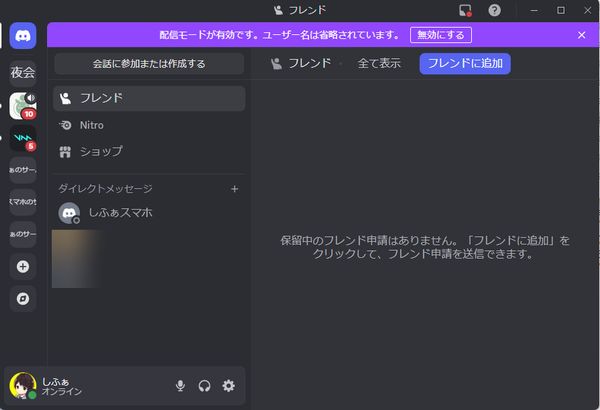Open the 夜会 server
The image size is (600, 410).
(23, 72)
